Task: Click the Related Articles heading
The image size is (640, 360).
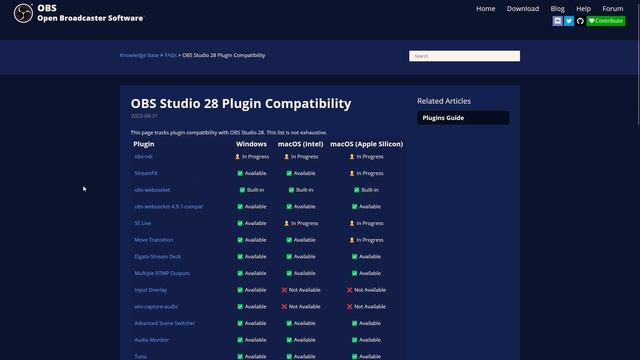Action: 444,101
